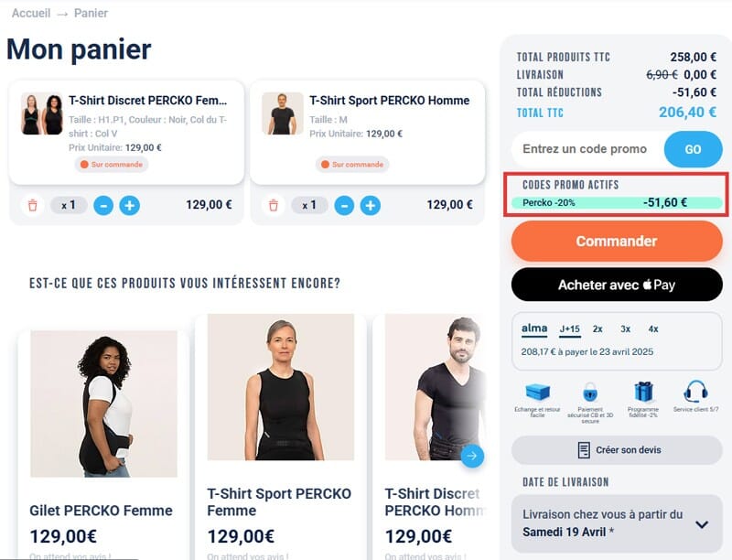This screenshot has width=732, height=560.
Task: Decrease quantity of T-Shirt Discret Femme
Action: tap(103, 205)
